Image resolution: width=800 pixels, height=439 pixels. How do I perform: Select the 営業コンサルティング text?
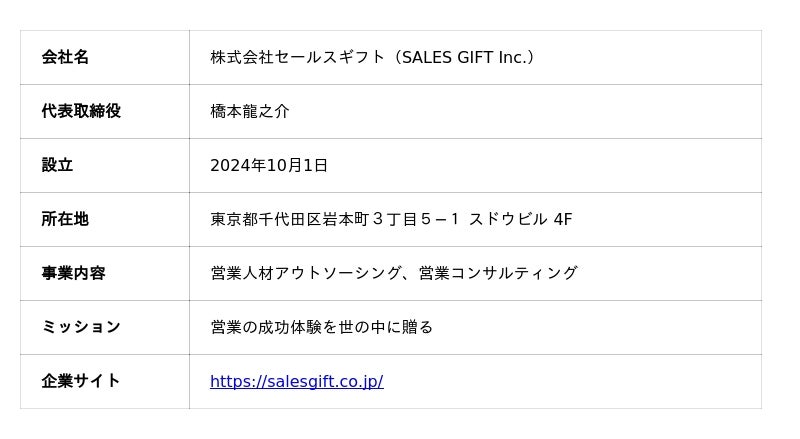click(x=498, y=273)
